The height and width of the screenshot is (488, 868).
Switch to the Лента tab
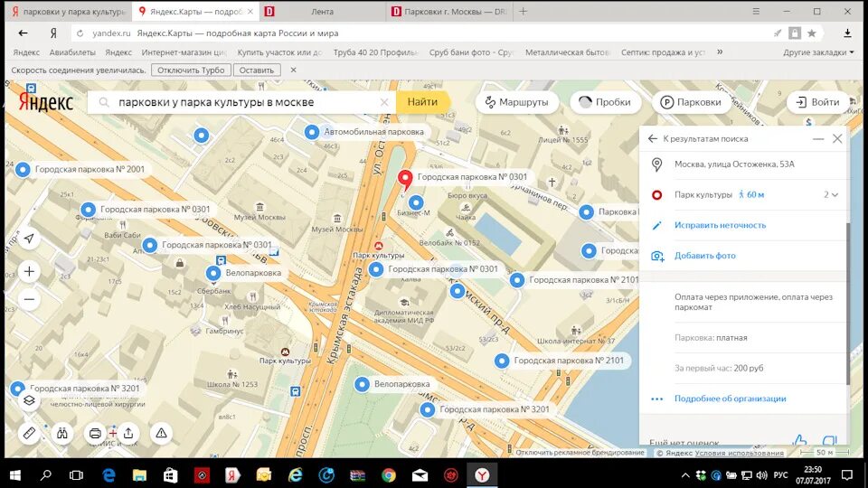tap(322, 11)
